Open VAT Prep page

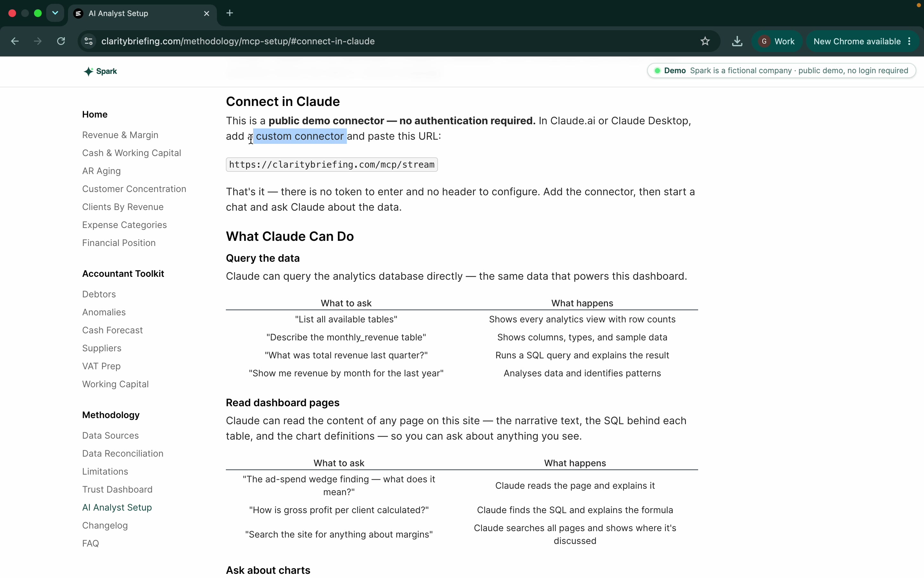(x=102, y=366)
